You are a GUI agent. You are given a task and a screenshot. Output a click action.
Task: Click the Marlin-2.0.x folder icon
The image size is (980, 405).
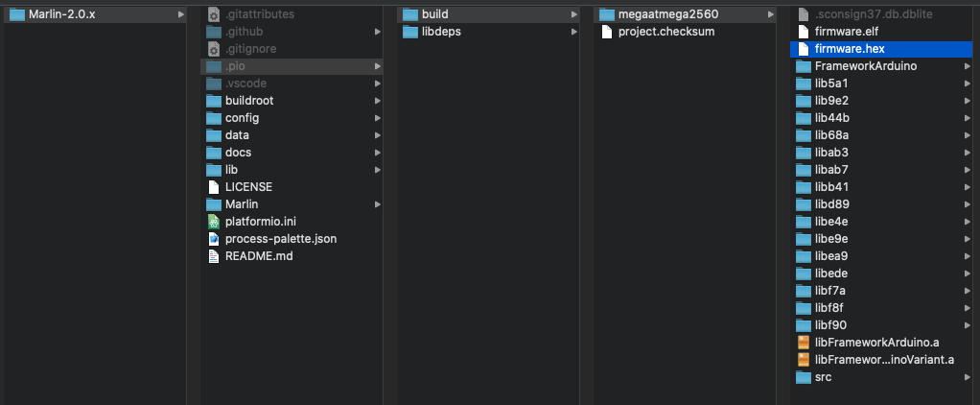[x=17, y=14]
